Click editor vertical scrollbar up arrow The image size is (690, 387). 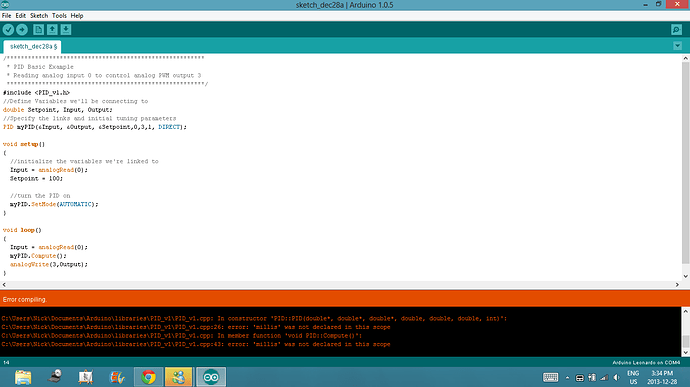[x=686, y=58]
